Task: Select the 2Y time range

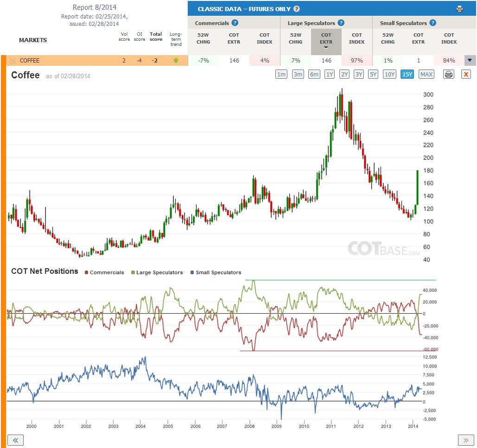Action: pos(344,74)
